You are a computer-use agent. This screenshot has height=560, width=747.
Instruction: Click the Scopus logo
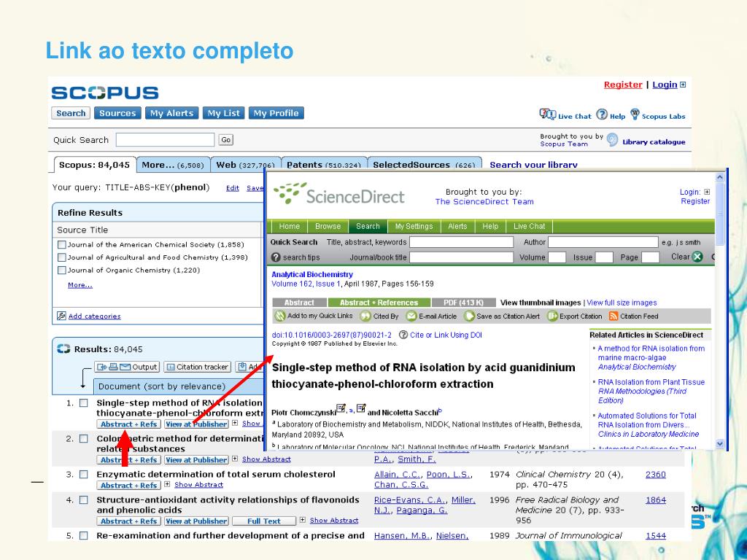coord(105,93)
